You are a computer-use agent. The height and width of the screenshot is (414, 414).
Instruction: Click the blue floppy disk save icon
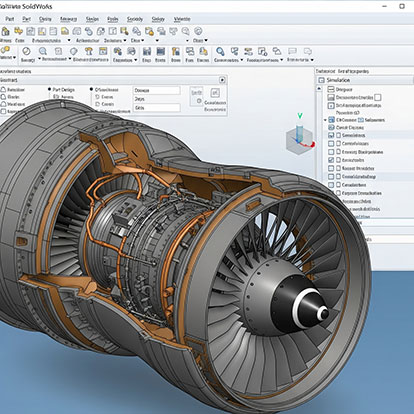pos(147,51)
